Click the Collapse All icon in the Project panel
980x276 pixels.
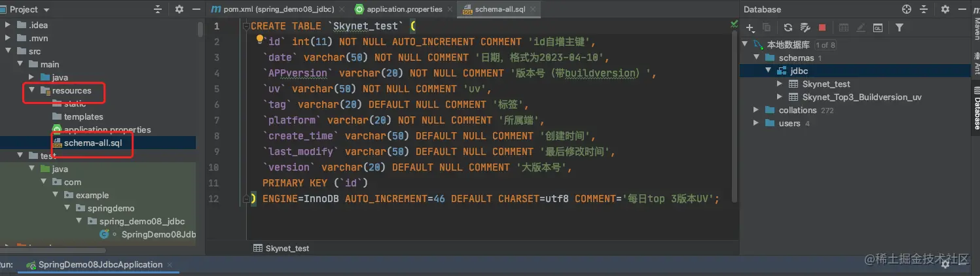158,9
